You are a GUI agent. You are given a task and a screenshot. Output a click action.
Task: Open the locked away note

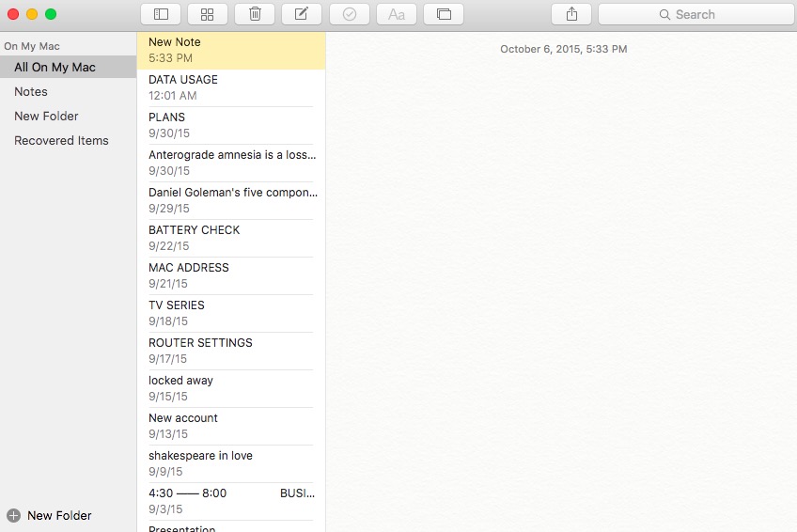coord(231,389)
